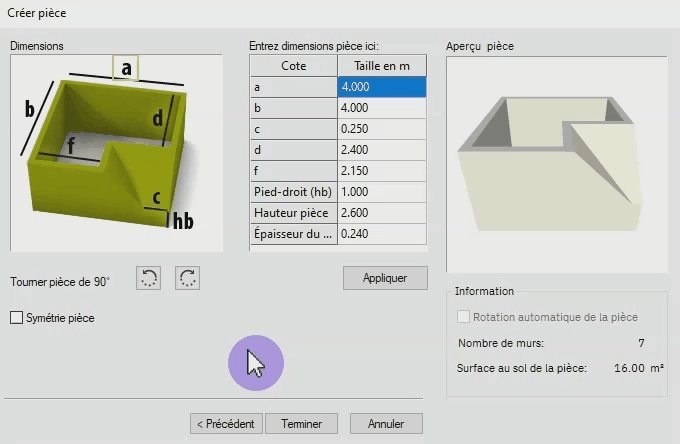The width and height of the screenshot is (680, 444).
Task: Select Pied-droit (hb) row label
Action: click(294, 192)
